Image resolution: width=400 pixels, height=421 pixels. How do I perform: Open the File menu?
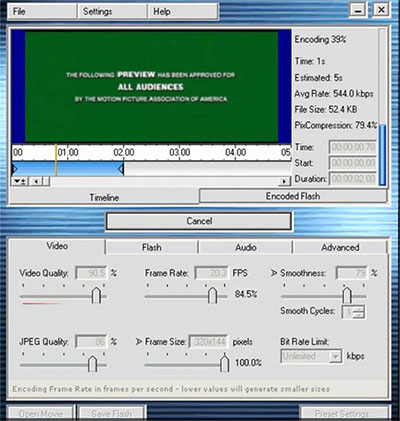(42, 12)
